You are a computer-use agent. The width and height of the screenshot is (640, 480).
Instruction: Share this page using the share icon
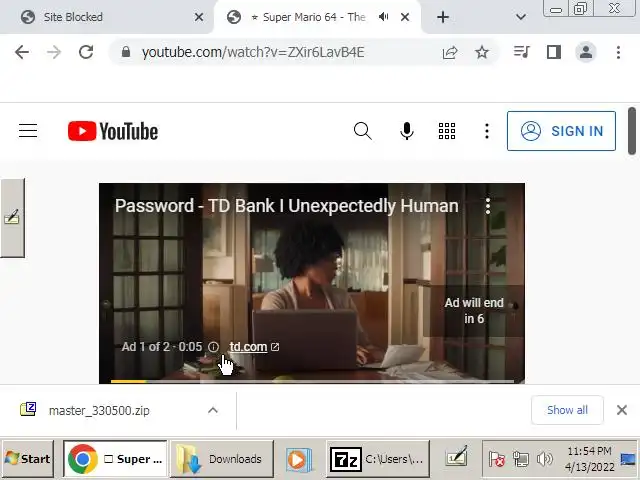[x=450, y=52]
